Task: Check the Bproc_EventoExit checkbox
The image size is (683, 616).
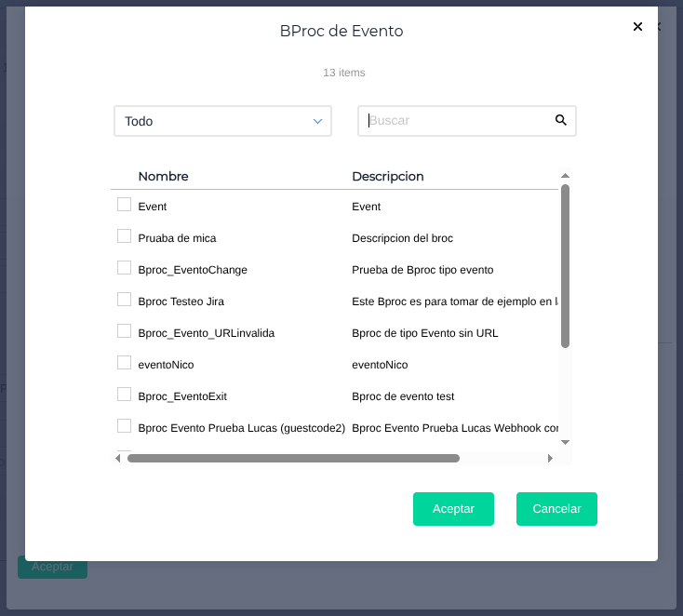Action: tap(124, 395)
